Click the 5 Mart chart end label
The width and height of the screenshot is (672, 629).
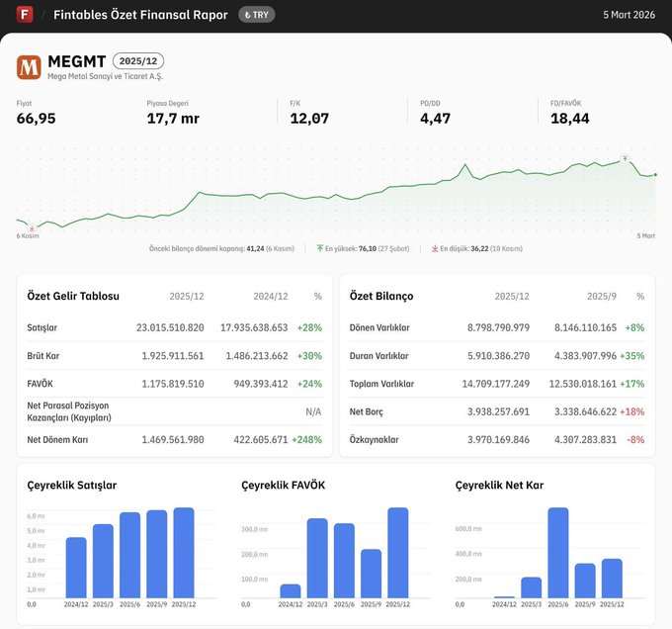(x=646, y=235)
